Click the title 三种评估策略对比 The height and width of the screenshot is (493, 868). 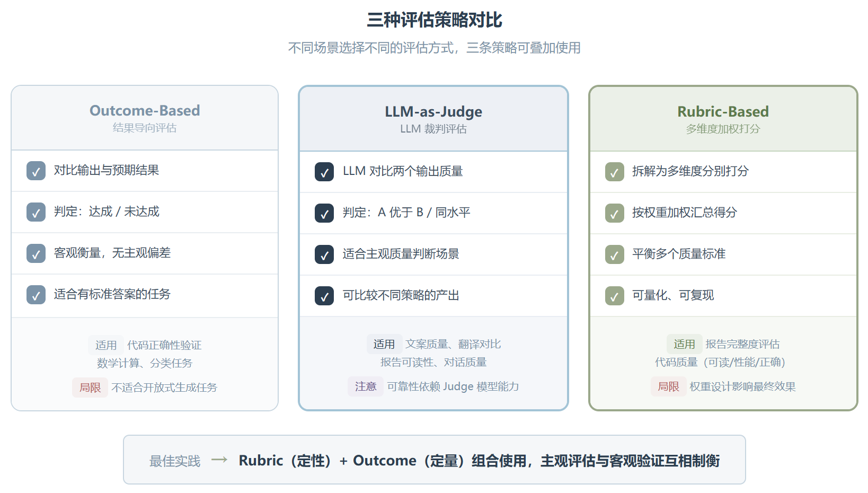435,20
